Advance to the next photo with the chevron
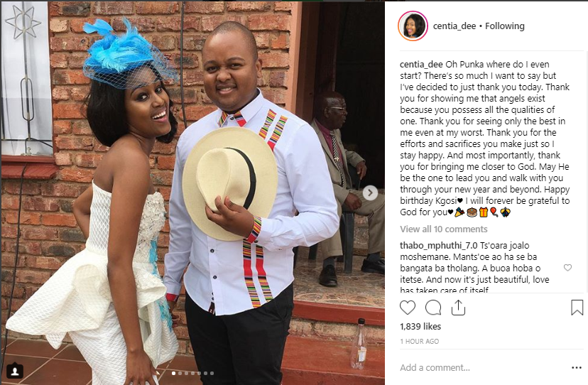 pos(370,193)
